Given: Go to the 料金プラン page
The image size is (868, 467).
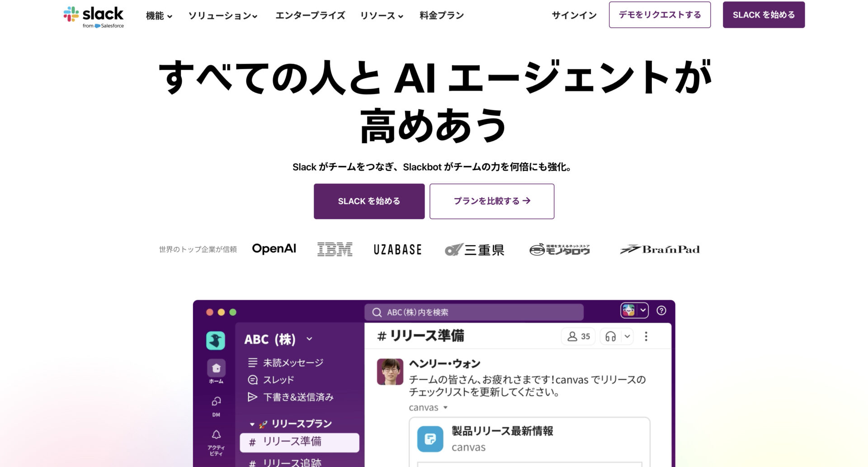Looking at the screenshot, I should pyautogui.click(x=442, y=16).
